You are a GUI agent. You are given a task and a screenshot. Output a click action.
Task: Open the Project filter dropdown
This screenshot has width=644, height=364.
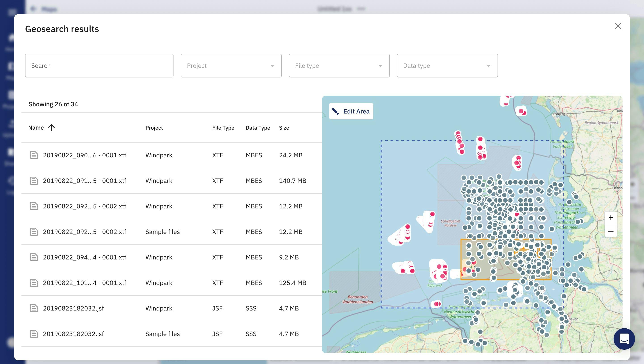click(x=231, y=66)
